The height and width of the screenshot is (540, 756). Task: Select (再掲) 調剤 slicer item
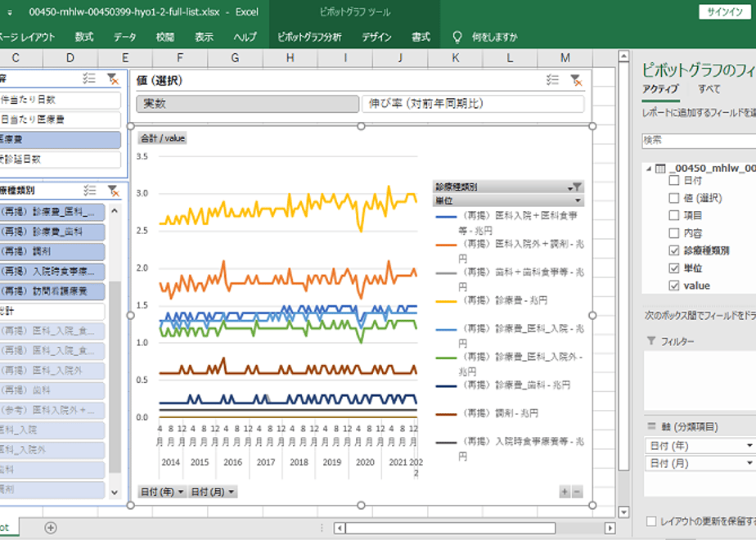click(52, 252)
